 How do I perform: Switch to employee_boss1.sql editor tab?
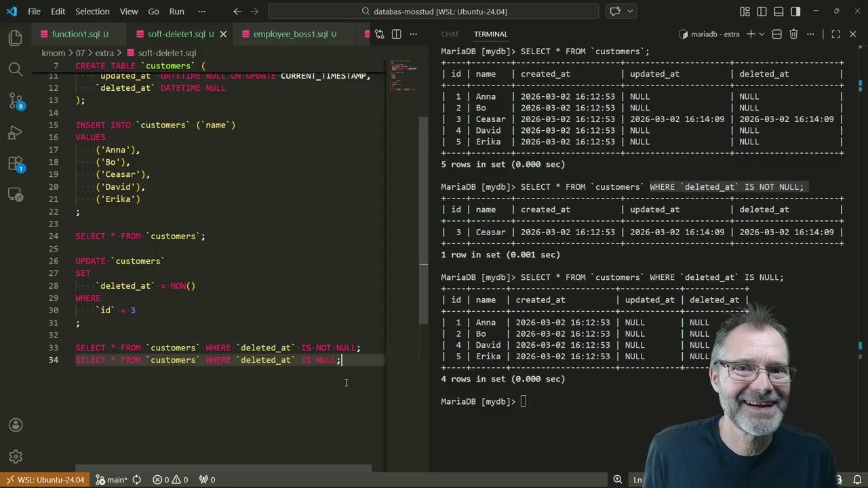point(290,34)
